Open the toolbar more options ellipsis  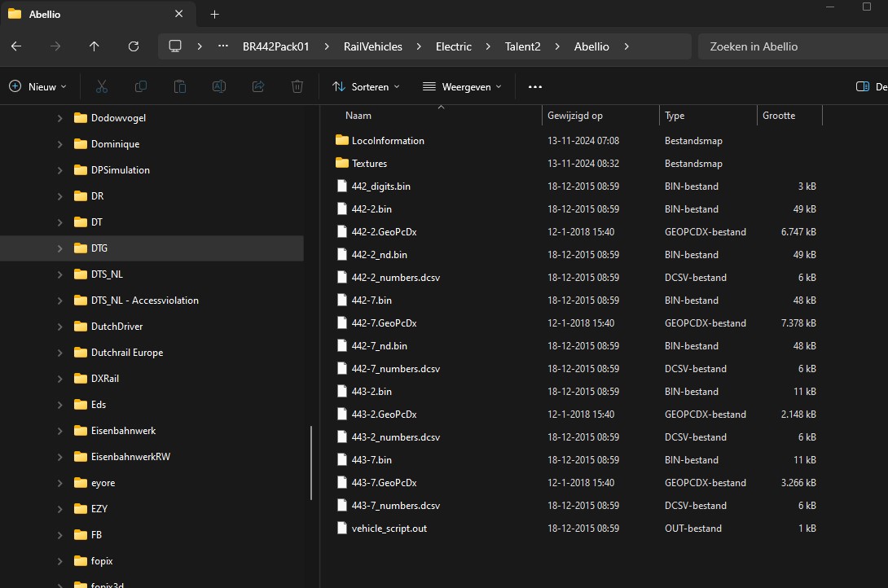(x=535, y=86)
